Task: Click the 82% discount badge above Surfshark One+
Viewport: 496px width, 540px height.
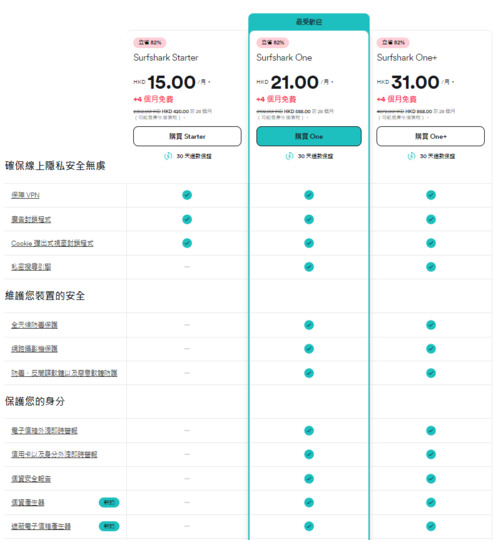Action: [x=393, y=43]
